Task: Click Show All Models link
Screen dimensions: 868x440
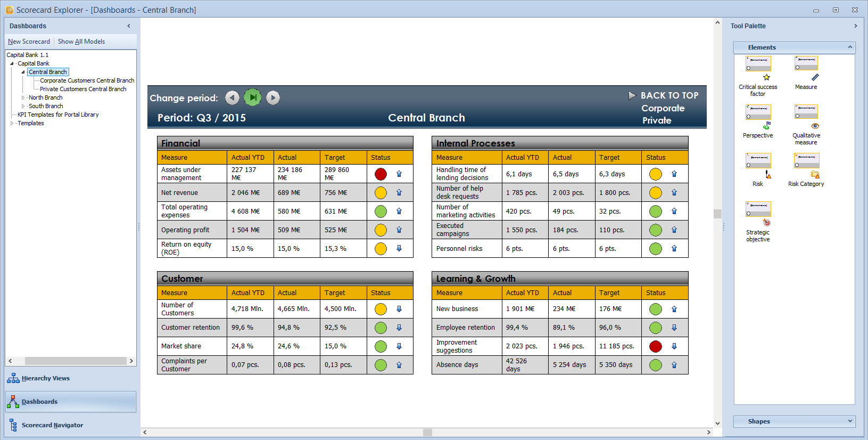Action: 81,42
